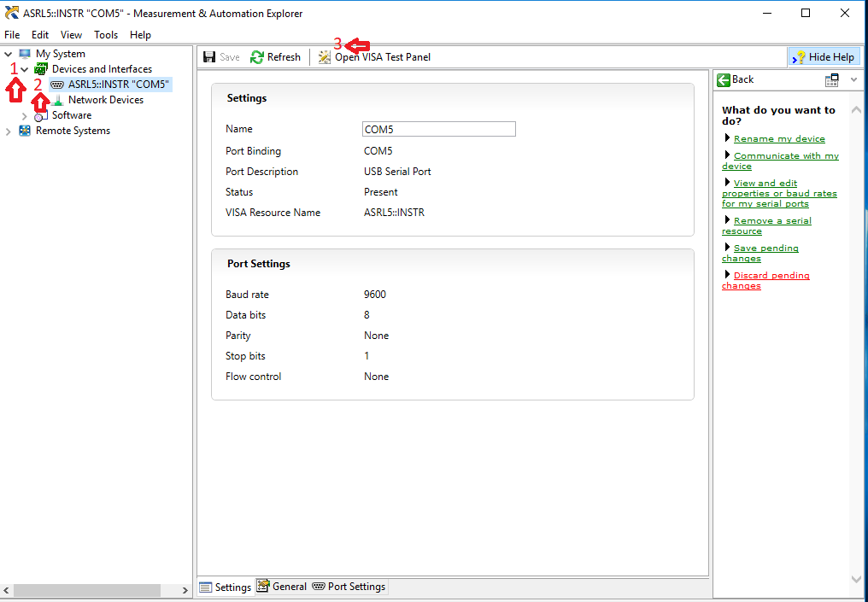
Task: Click the help pane layout icon
Action: (x=831, y=80)
